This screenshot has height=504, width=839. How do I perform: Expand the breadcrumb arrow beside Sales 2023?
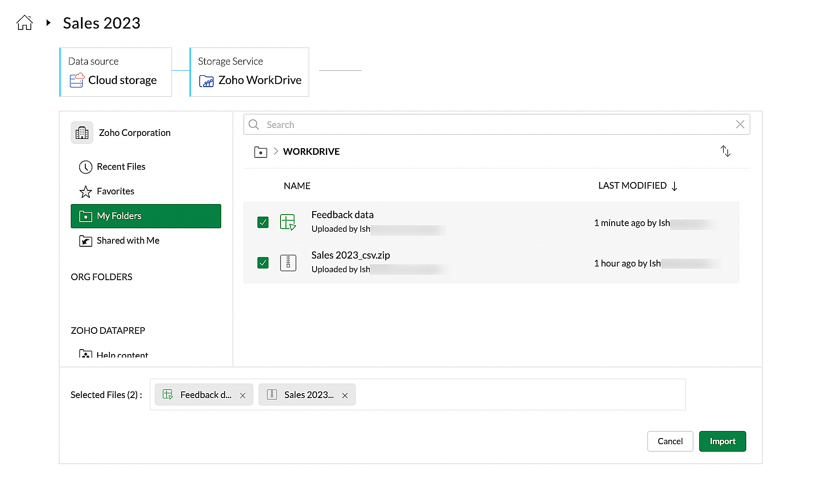48,23
